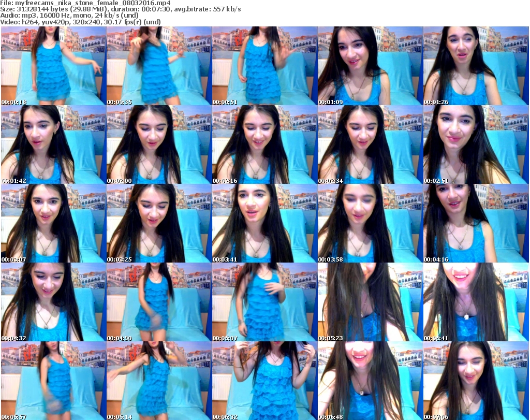This screenshot has width=530, height=420.
Task: Select the thumbnail at timestamp 00:05:23
Action: [x=371, y=302]
